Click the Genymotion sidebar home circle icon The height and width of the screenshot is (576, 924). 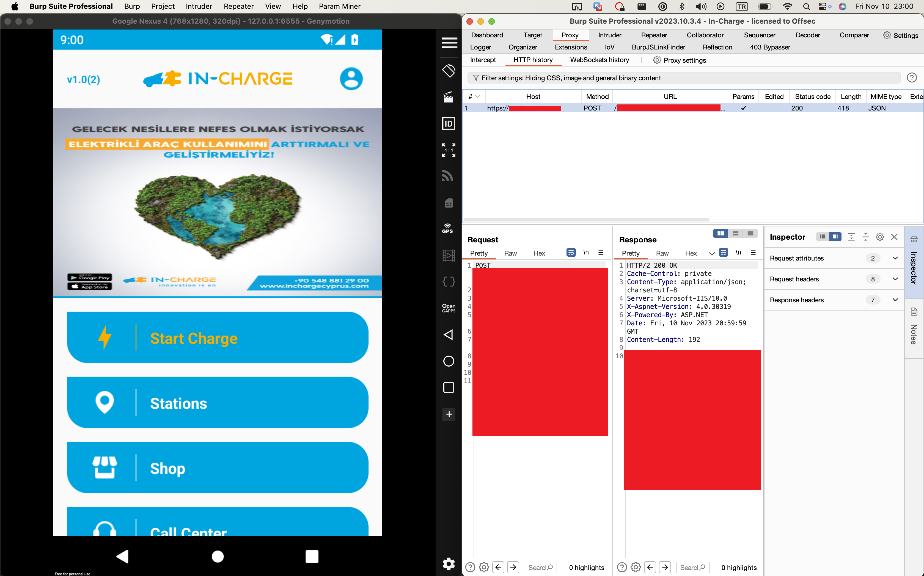[449, 361]
